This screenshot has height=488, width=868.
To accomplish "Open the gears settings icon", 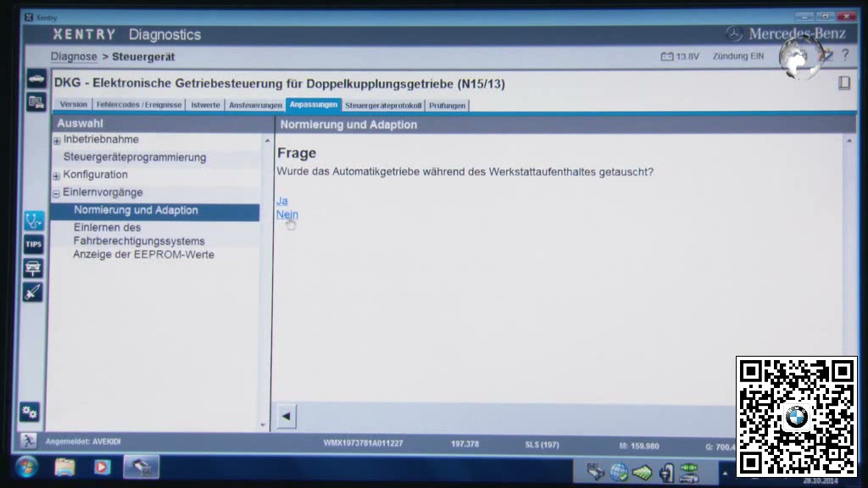I will pos(30,412).
